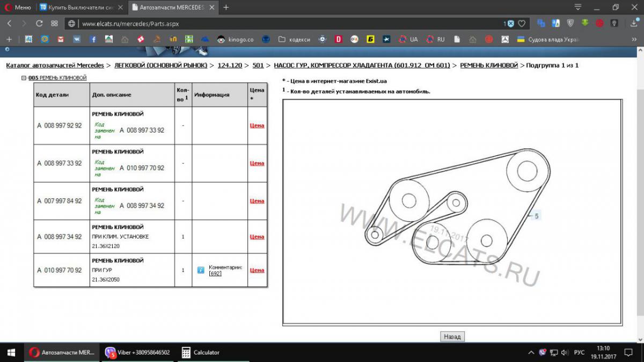Open Speed Dial grid button
The width and height of the screenshot is (644, 362).
coord(54,24)
